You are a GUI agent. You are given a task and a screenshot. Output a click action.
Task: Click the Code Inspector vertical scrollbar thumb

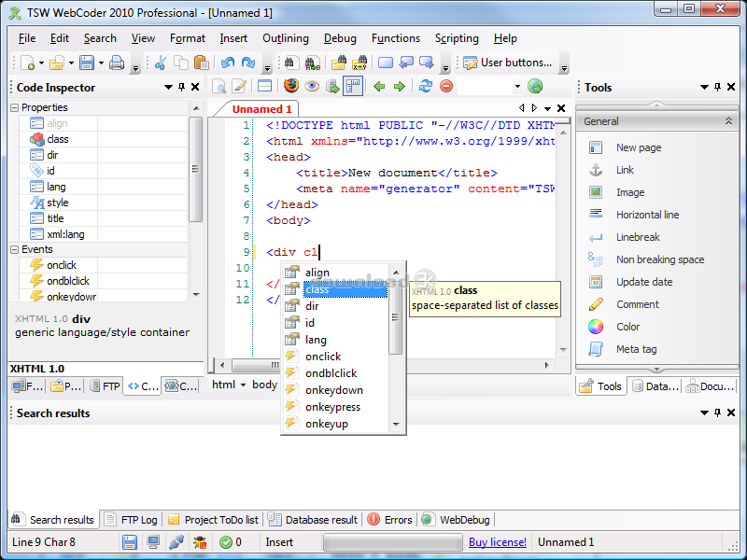pos(195,169)
